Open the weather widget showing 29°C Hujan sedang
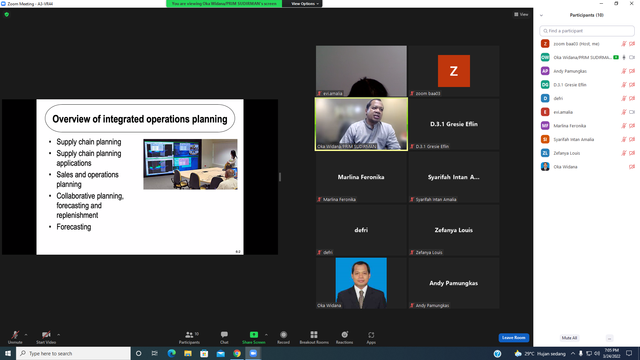The width and height of the screenshot is (640, 360). pyautogui.click(x=540, y=353)
